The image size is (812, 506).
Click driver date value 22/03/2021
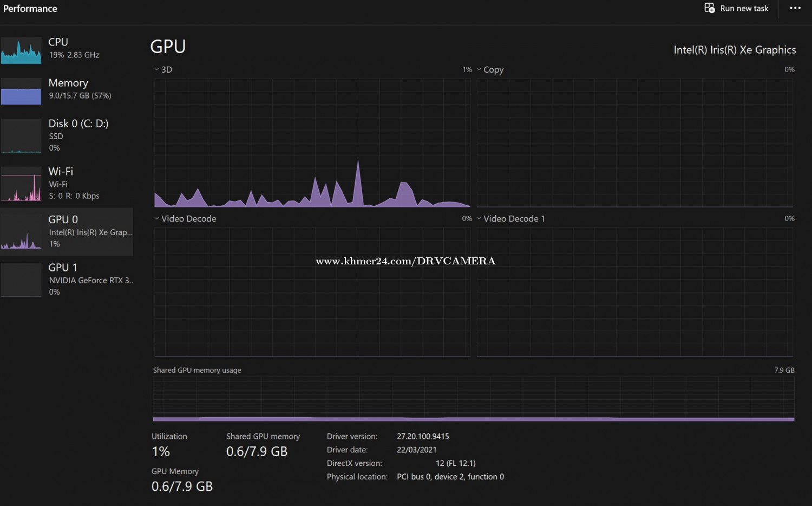tap(416, 450)
